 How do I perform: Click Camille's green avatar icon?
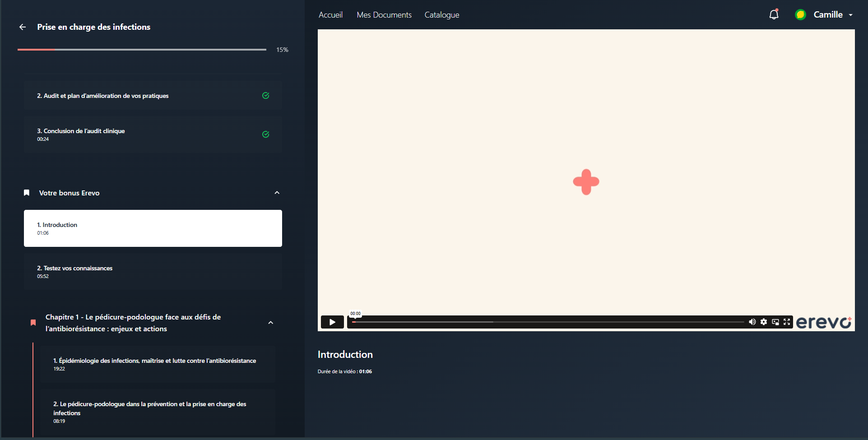[800, 15]
